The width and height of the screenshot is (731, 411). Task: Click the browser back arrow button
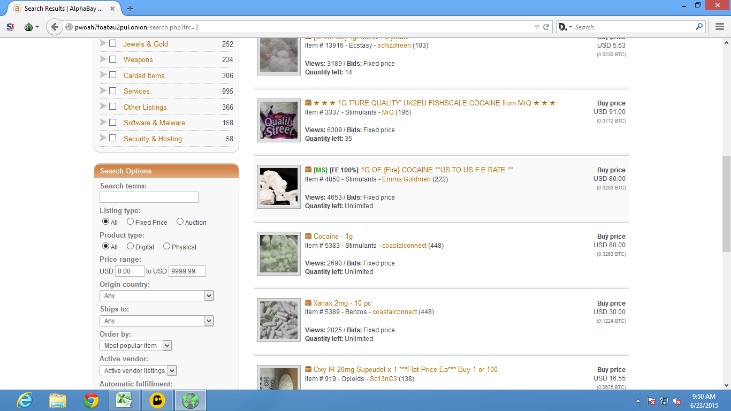pos(55,27)
